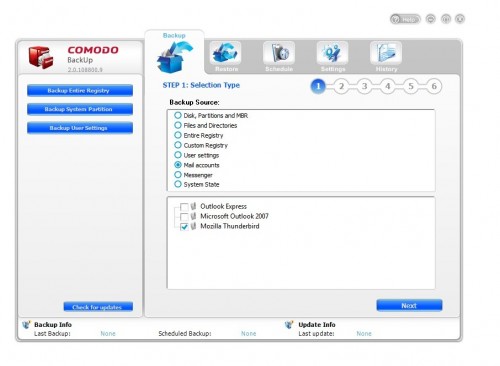Viewport: 500px width, 366px height.
Task: Select System State backup source
Action: (178, 184)
